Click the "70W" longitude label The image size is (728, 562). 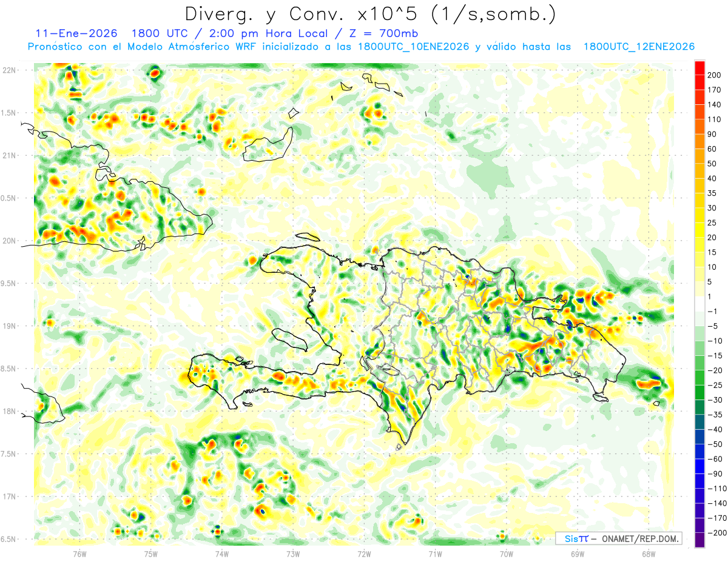(506, 554)
